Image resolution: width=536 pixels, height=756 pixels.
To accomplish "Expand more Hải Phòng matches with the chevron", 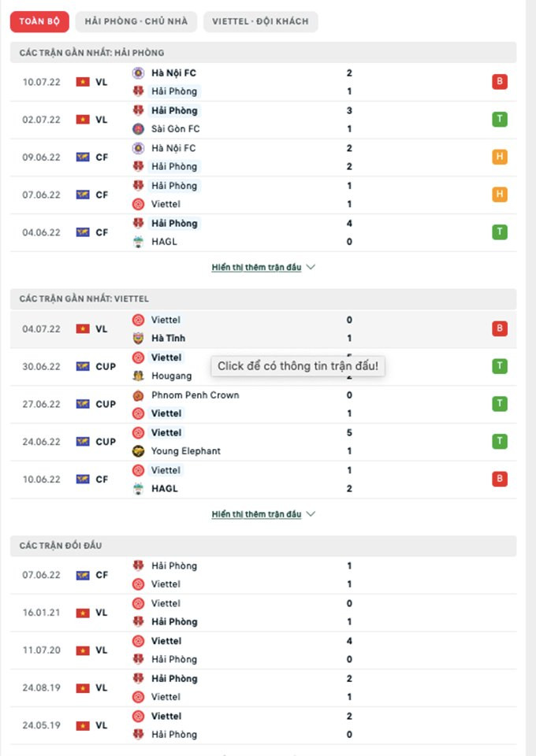I will tap(311, 268).
